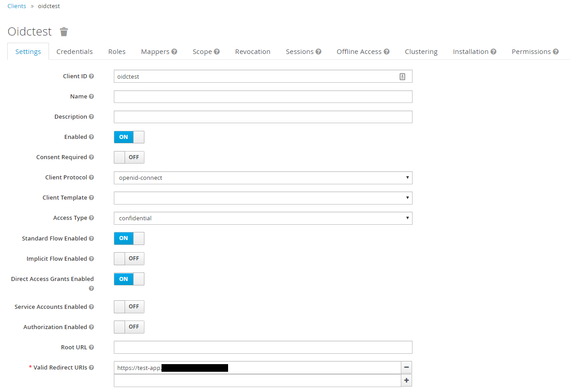Click the trash icon to delete Oidctest client
The height and width of the screenshot is (392, 570).
63,31
